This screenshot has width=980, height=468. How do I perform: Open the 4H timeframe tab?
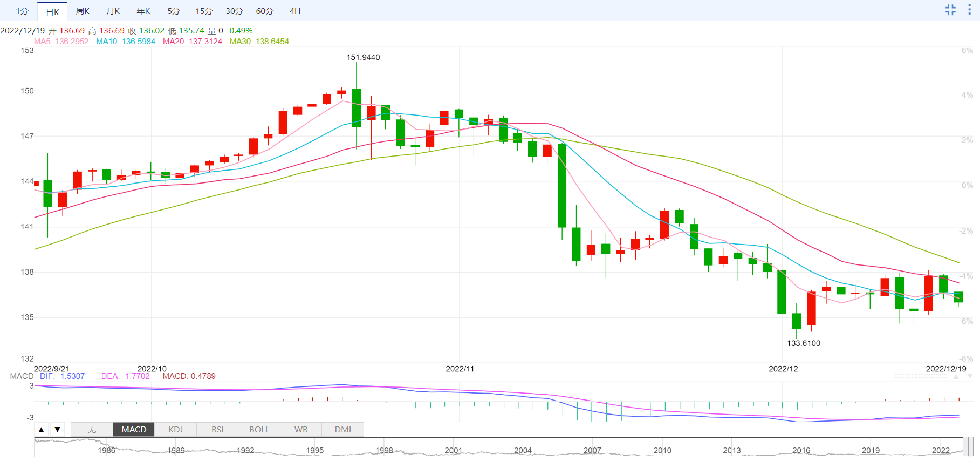(294, 11)
